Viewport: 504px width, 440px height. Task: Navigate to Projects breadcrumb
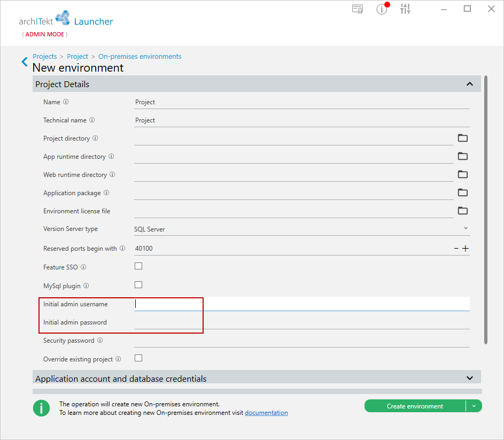coord(45,56)
